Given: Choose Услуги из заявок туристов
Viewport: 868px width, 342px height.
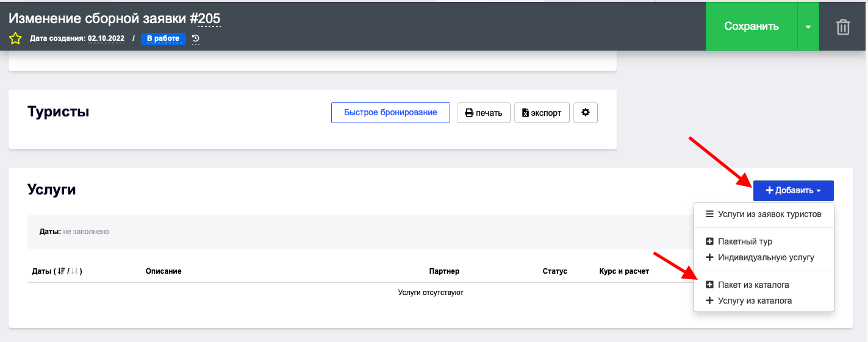Looking at the screenshot, I should (x=764, y=214).
